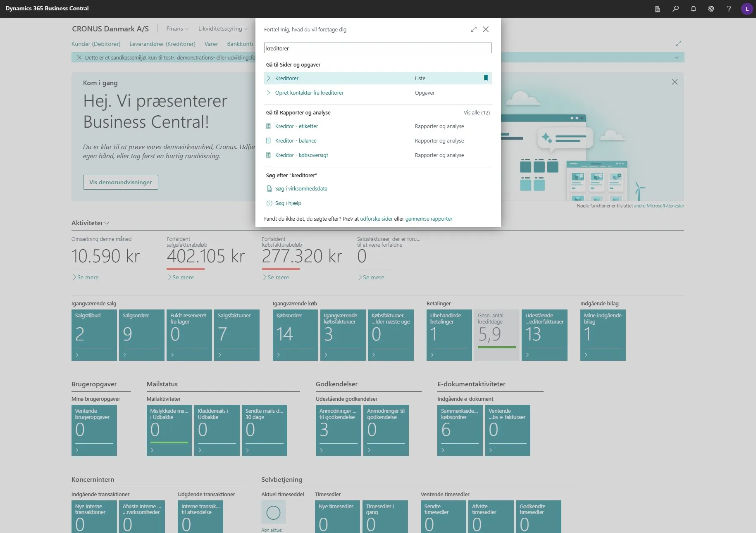Click Søg i hjælp link

[288, 203]
